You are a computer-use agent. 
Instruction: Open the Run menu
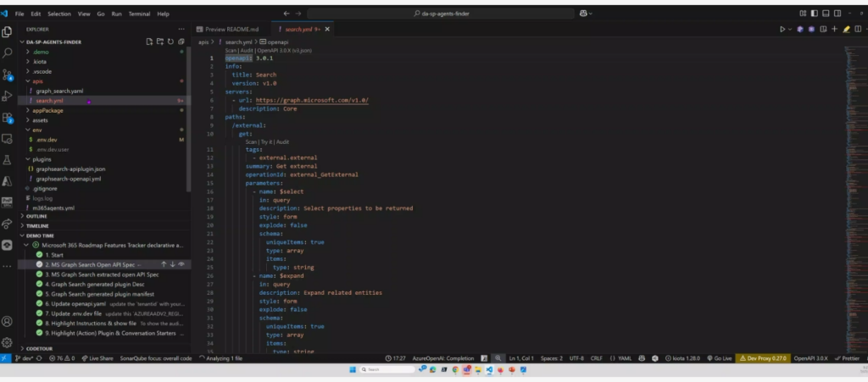click(x=116, y=14)
